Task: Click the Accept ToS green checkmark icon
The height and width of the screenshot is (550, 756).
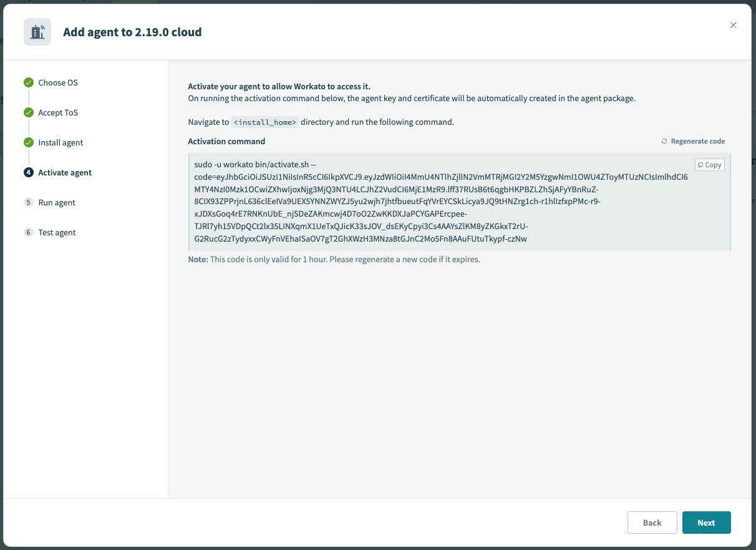Action: tap(29, 112)
